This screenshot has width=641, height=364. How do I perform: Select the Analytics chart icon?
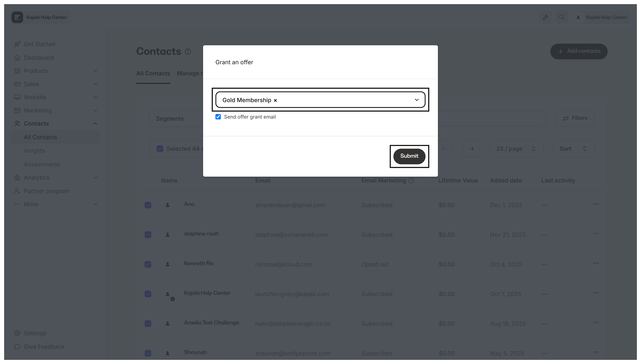pyautogui.click(x=17, y=177)
